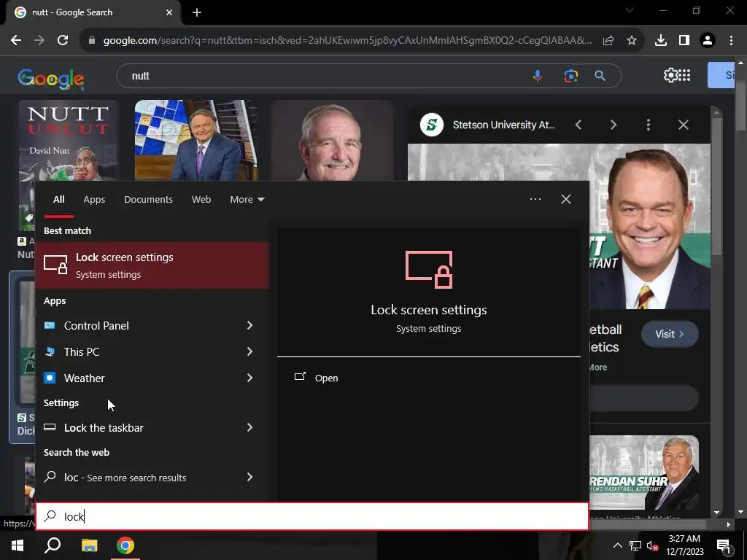Reload the Google search page
747x560 pixels.
click(63, 41)
